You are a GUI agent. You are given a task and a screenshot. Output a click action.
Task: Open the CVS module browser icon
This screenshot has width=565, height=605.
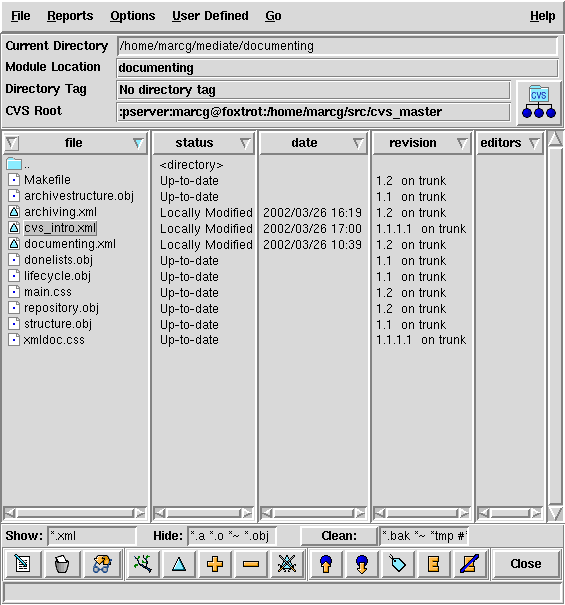click(x=539, y=102)
